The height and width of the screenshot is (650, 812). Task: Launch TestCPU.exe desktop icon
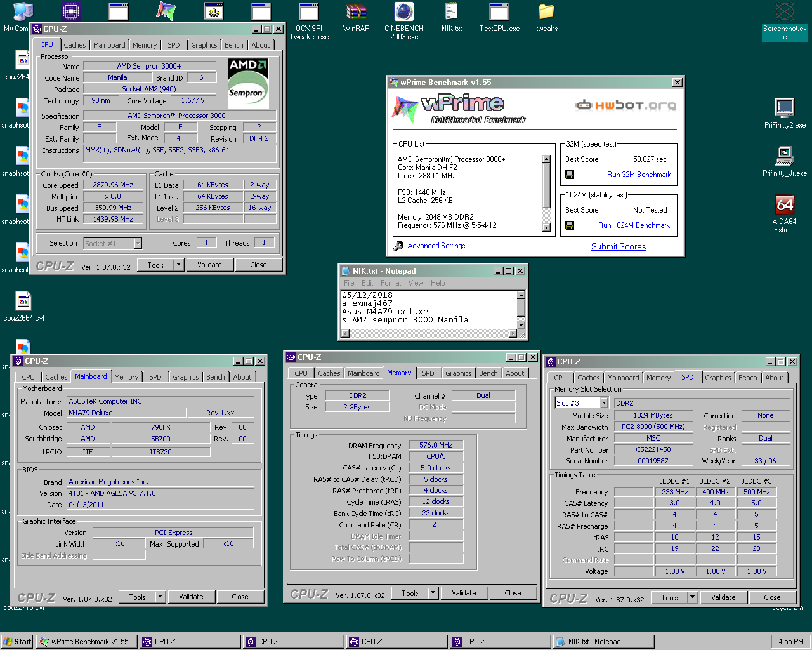[x=499, y=17]
